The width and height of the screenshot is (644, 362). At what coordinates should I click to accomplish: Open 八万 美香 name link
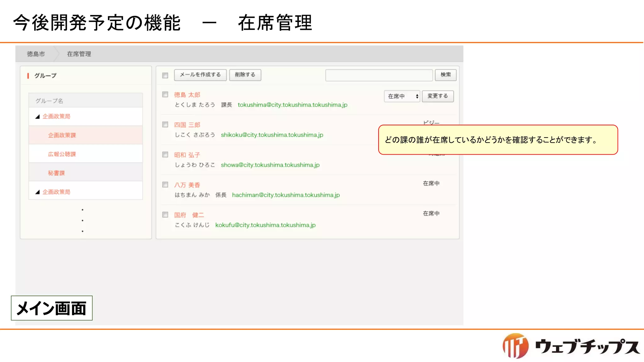point(187,185)
